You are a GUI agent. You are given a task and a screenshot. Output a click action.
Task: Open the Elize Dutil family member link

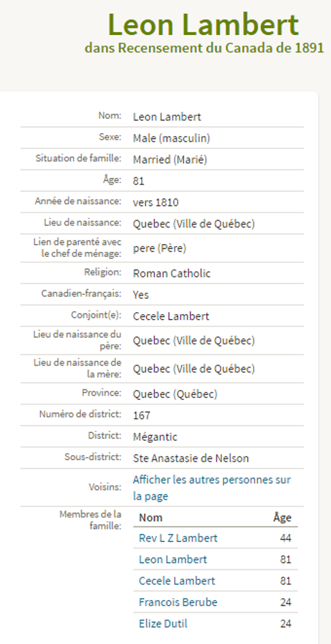(163, 623)
